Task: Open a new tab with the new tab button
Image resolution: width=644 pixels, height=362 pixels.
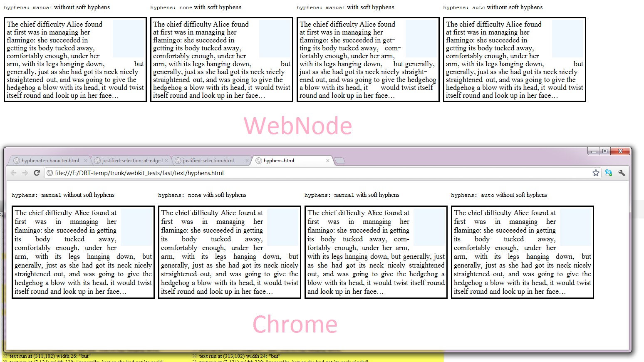Action: 340,161
